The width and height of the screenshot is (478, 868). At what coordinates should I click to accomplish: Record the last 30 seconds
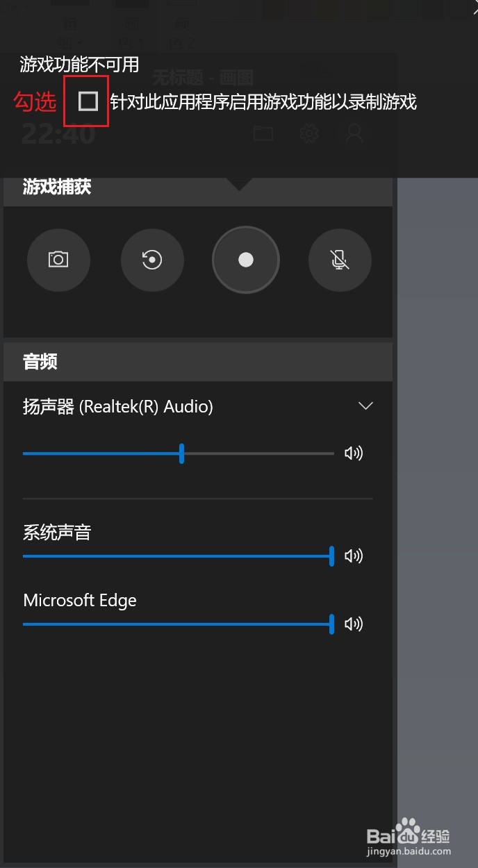pos(152,260)
